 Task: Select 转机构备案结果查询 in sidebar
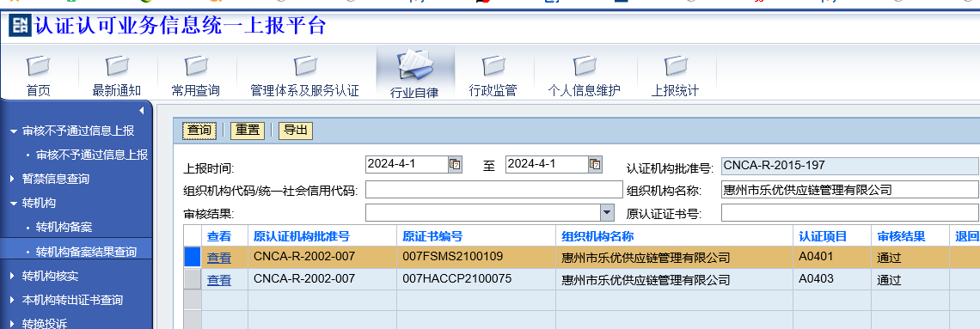pyautogui.click(x=86, y=252)
